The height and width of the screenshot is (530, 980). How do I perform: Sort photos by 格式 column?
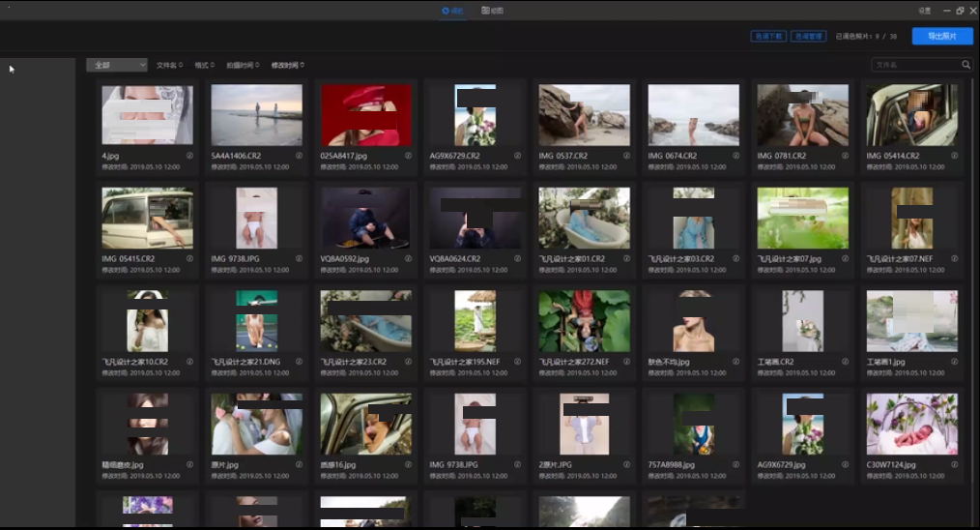tap(204, 65)
